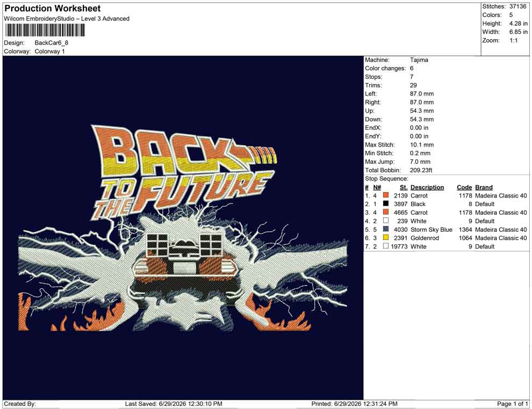The height and width of the screenshot is (409, 532).
Task: Click 'Madeira Classic 40' brand in stop 1
Action: 501,195
